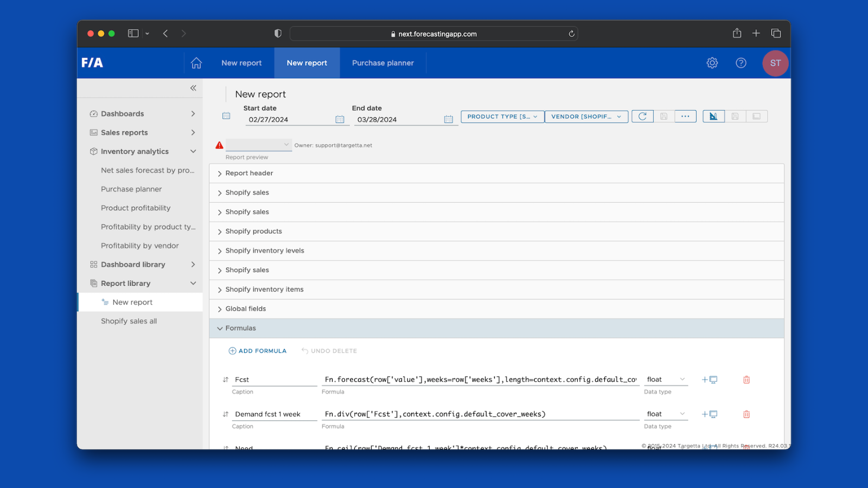Collapse the Formulas section
The height and width of the screenshot is (488, 868).
tap(240, 329)
